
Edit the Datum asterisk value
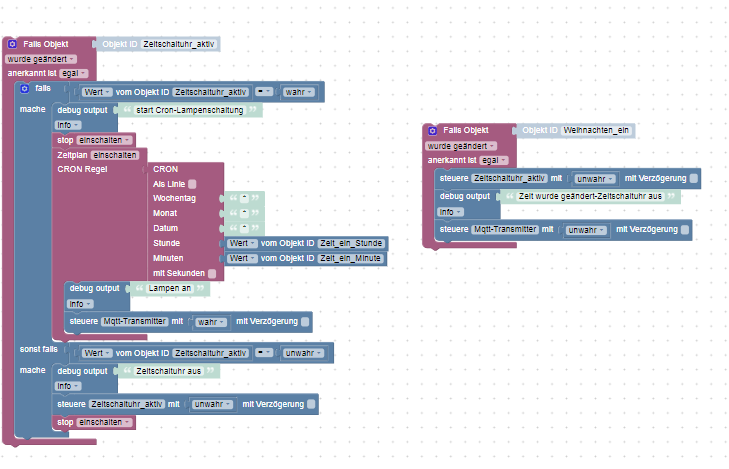click(245, 228)
